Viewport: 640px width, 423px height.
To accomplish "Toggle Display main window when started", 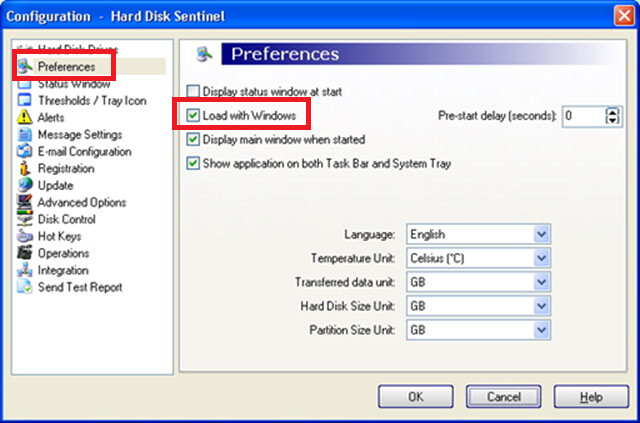I will 193,140.
